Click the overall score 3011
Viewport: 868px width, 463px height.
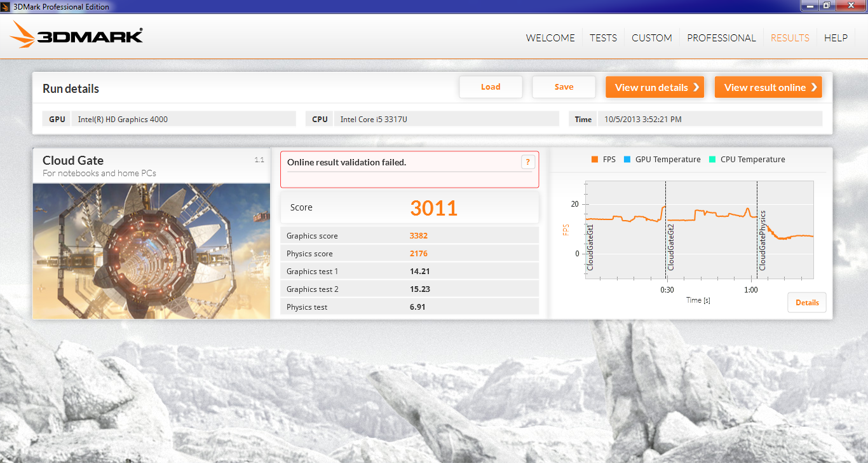pyautogui.click(x=434, y=208)
